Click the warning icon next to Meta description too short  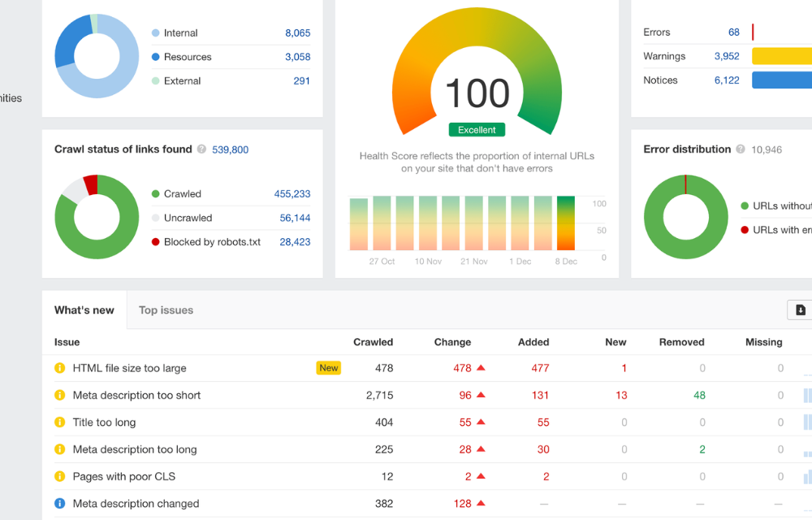click(x=58, y=395)
